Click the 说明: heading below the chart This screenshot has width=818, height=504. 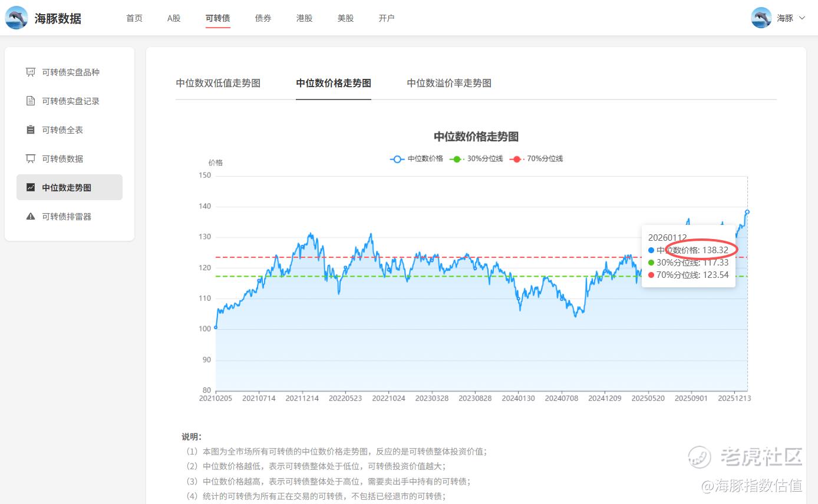[x=192, y=437]
